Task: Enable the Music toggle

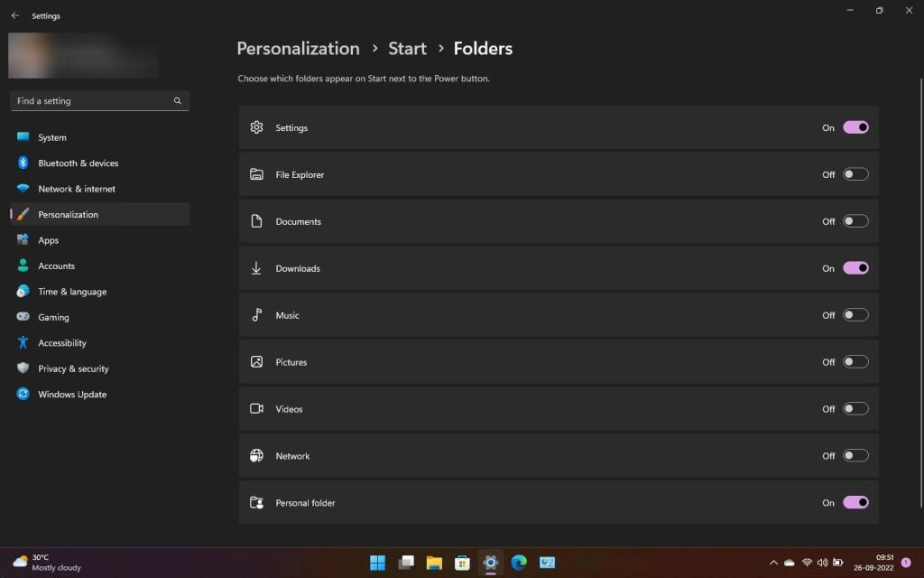Action: pos(855,315)
